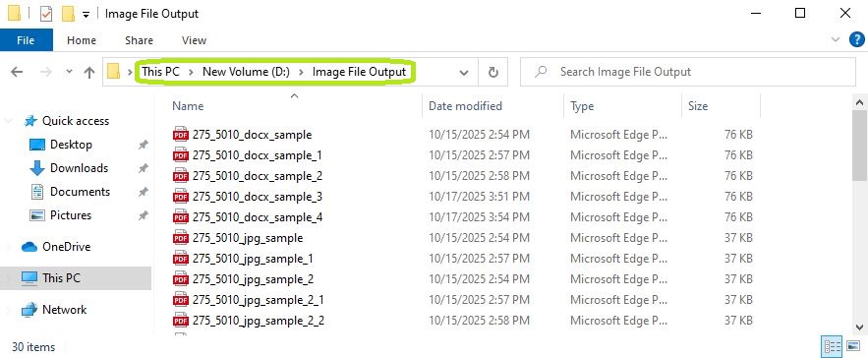Click the Search Image File Output box
This screenshot has height=358, width=868.
[688, 72]
